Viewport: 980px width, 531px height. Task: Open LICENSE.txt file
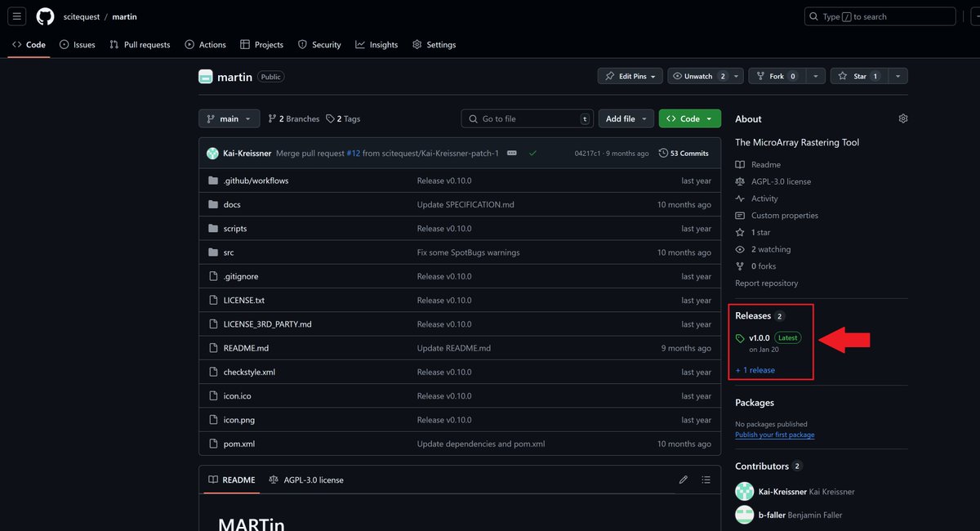click(x=244, y=301)
